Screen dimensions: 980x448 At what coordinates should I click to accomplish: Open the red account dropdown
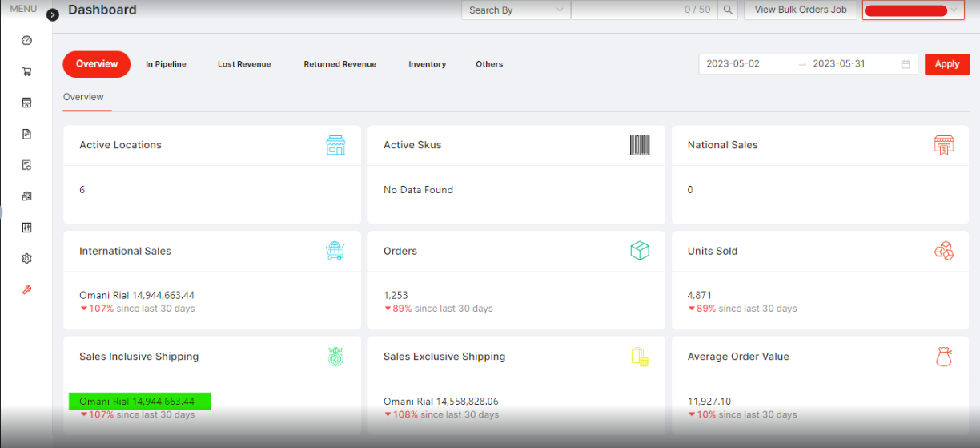click(x=912, y=10)
